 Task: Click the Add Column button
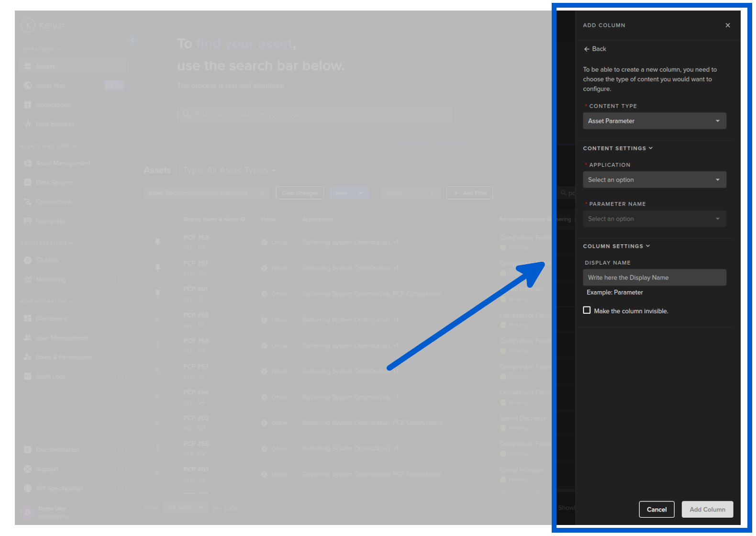point(707,510)
